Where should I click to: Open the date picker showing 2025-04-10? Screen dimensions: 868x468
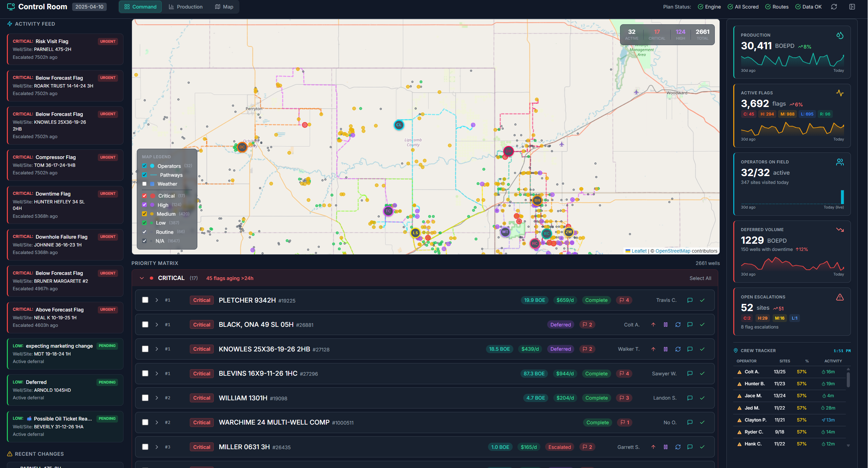tap(89, 6)
